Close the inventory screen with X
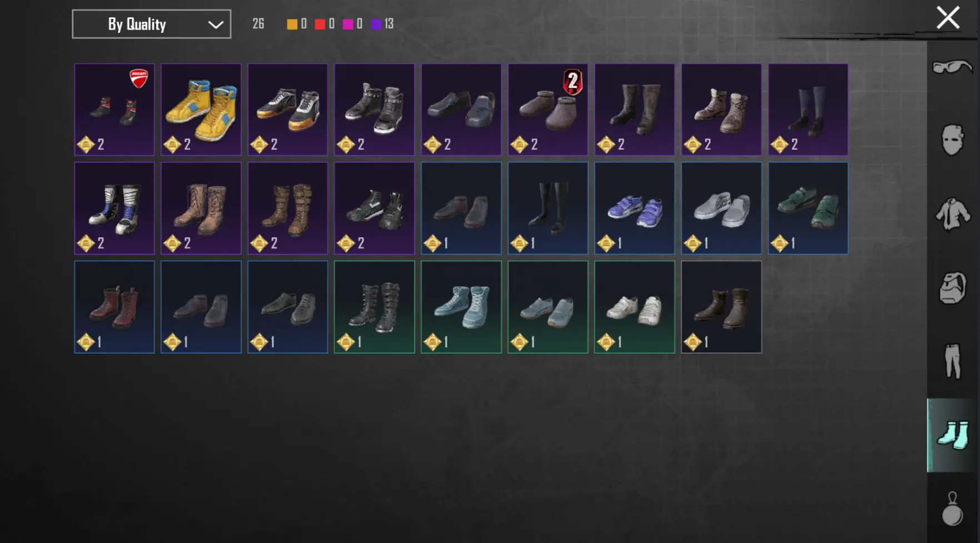 point(948,18)
